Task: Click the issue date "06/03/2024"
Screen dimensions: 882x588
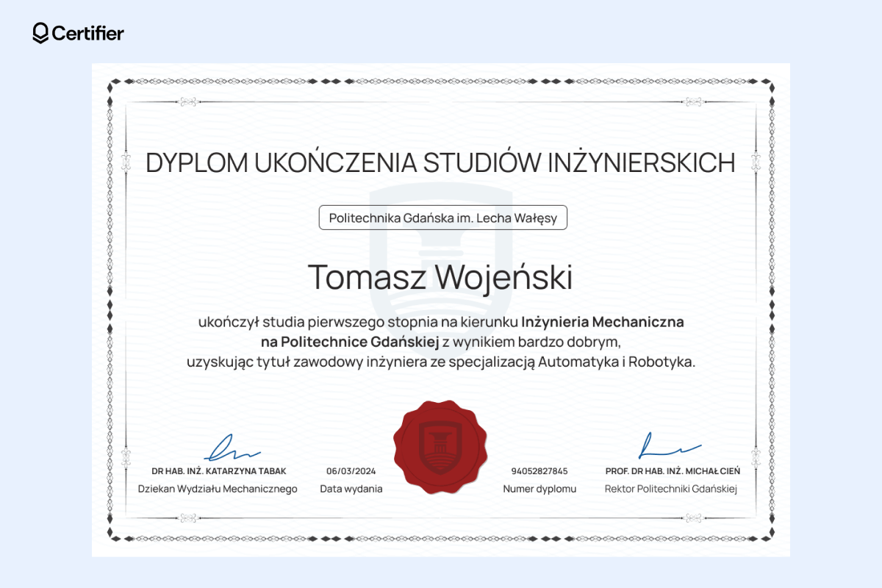Action: 351,471
